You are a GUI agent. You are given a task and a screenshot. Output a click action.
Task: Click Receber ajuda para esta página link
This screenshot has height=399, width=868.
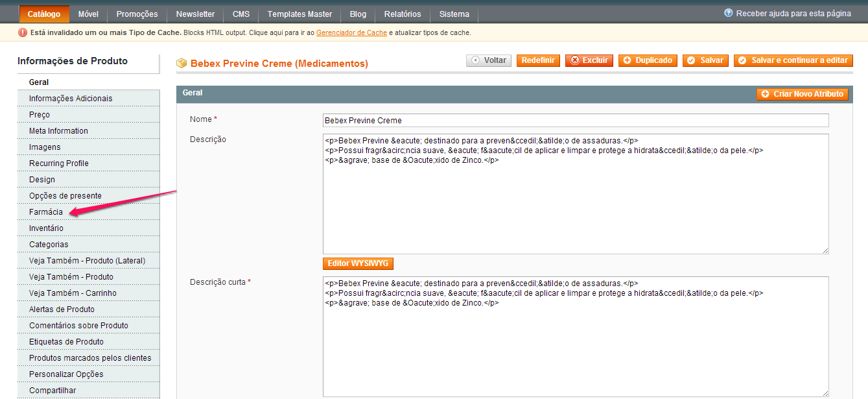pyautogui.click(x=793, y=13)
